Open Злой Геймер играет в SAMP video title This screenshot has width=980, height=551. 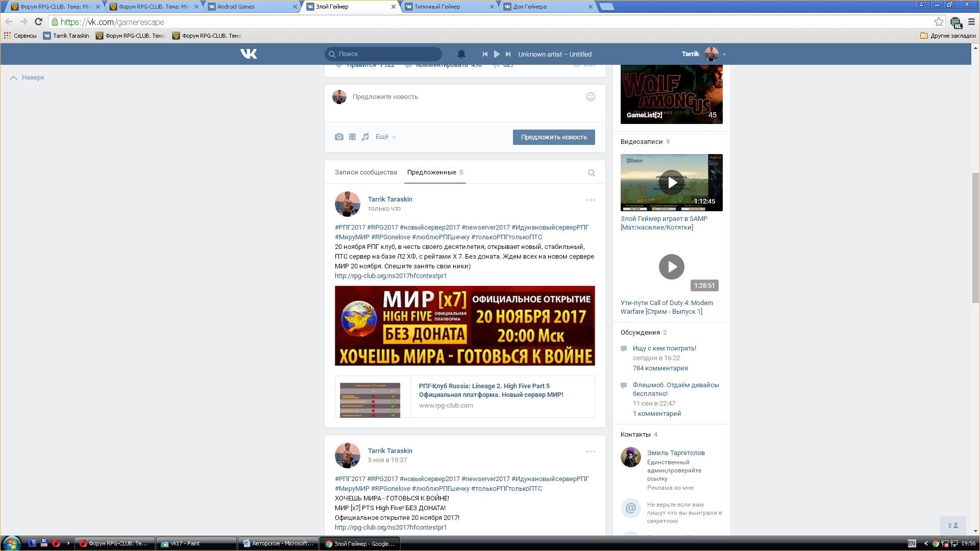click(664, 223)
